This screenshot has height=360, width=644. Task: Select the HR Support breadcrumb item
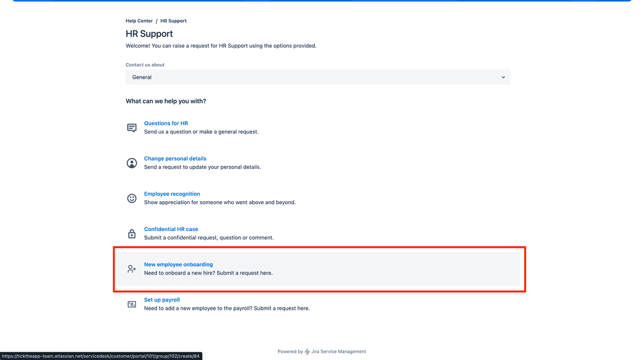(x=173, y=21)
